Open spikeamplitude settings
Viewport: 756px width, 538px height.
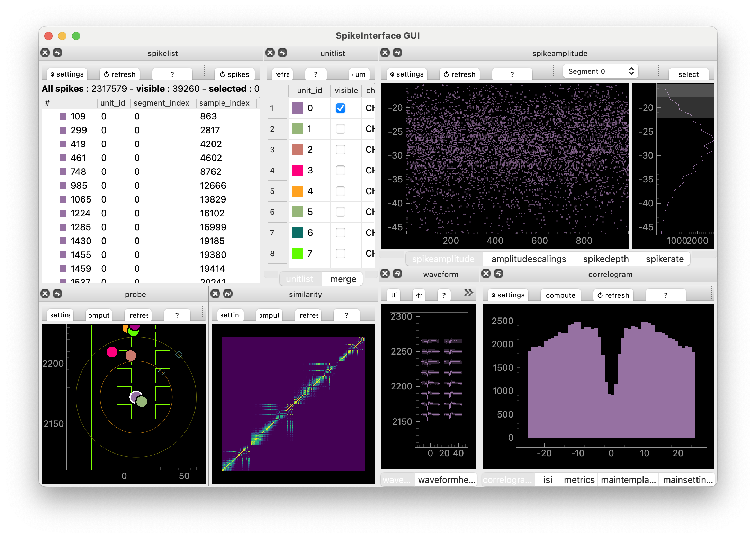point(407,74)
